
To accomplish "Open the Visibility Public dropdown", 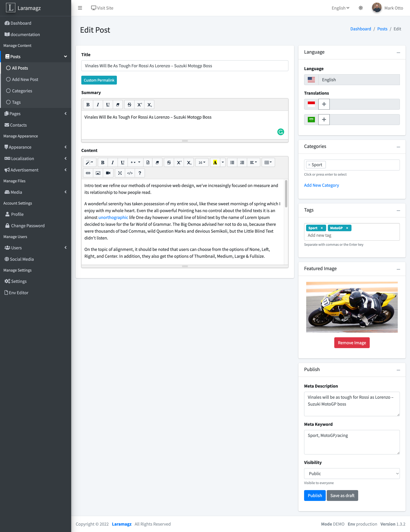I will (x=352, y=474).
